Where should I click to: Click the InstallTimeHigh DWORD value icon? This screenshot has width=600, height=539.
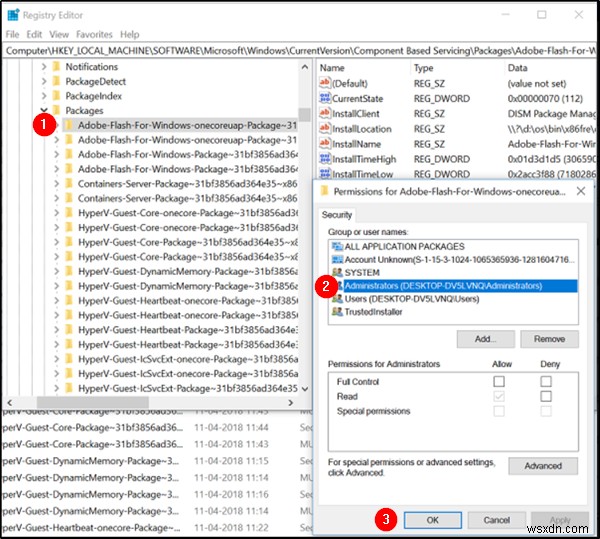click(x=325, y=159)
